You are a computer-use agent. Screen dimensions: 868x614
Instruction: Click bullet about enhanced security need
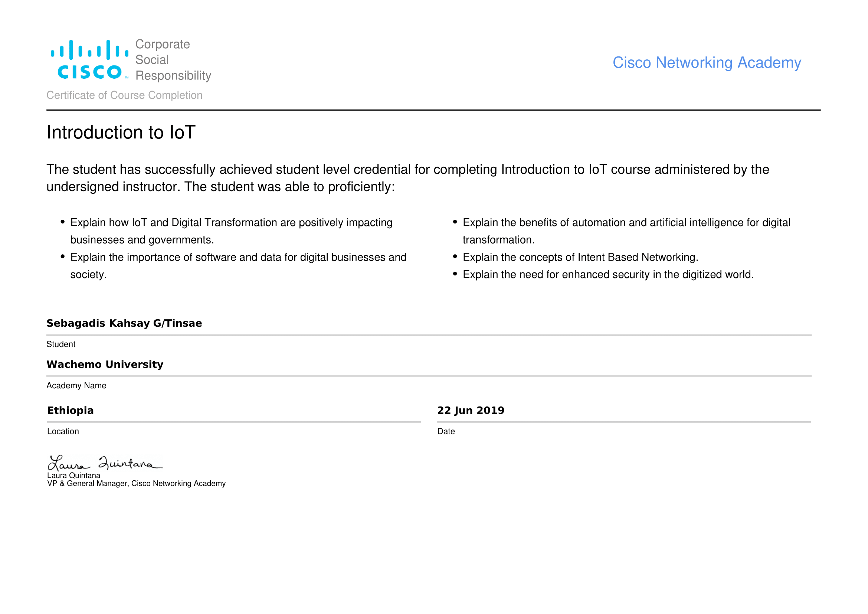pyautogui.click(x=603, y=275)
